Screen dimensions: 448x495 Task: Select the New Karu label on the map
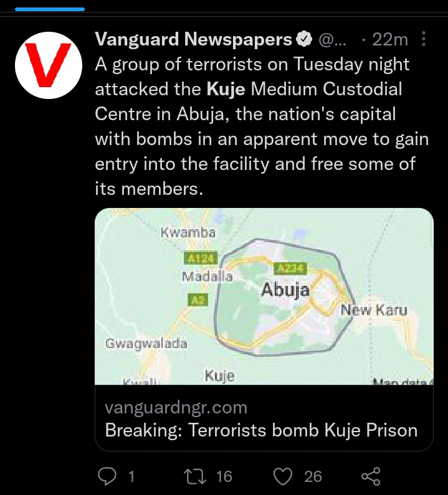tap(374, 309)
